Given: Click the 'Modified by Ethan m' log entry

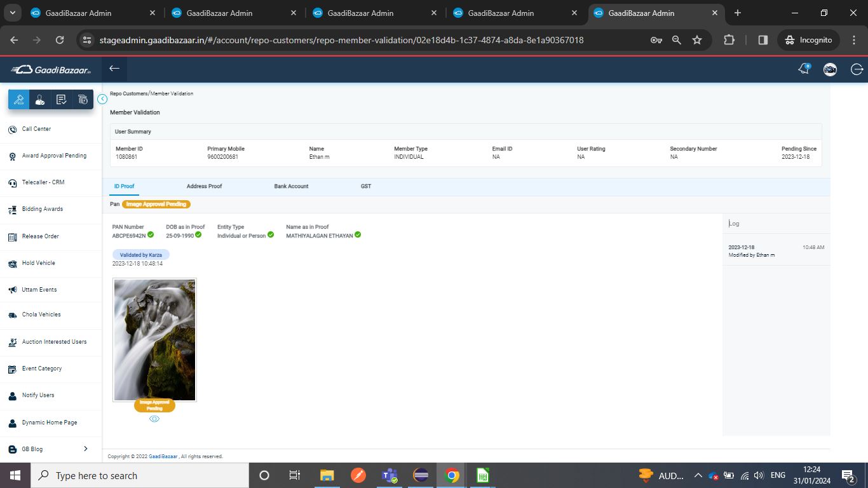Looking at the screenshot, I should [x=752, y=255].
